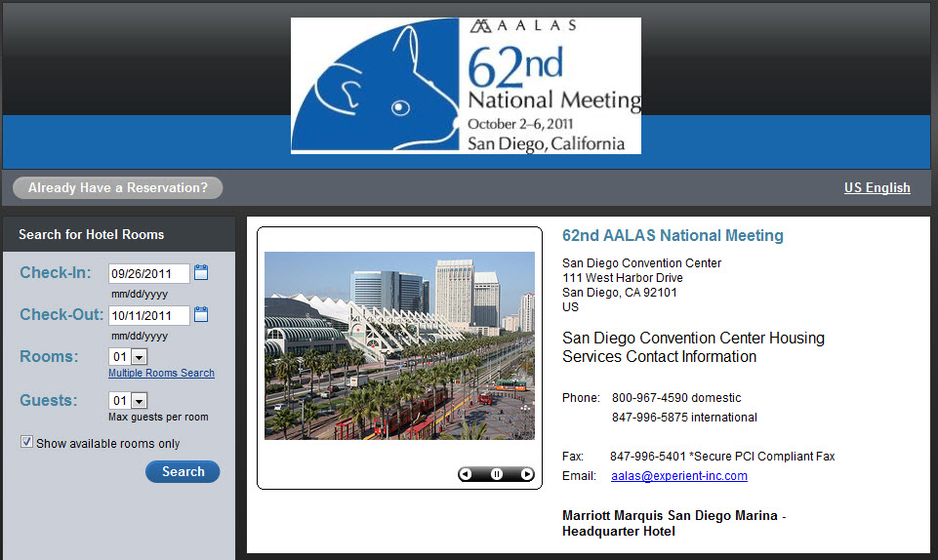Viewport: 938px width, 560px height.
Task: Click the convention center slideshow photo
Action: click(x=399, y=345)
